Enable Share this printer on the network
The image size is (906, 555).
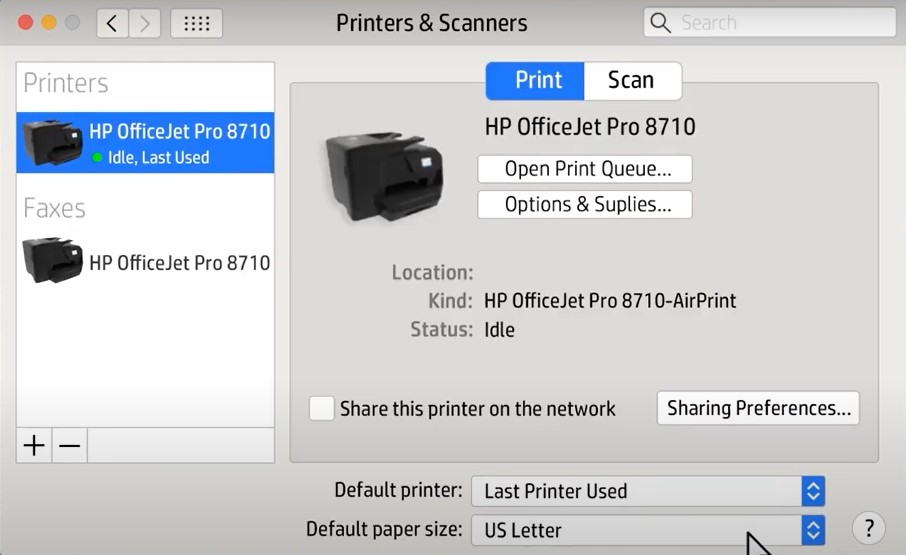coord(322,408)
